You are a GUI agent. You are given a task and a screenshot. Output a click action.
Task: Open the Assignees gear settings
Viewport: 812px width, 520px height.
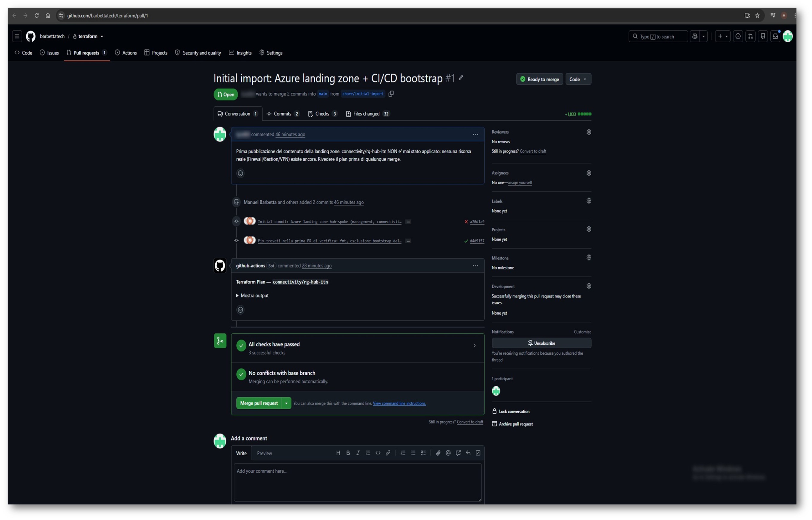click(x=589, y=173)
